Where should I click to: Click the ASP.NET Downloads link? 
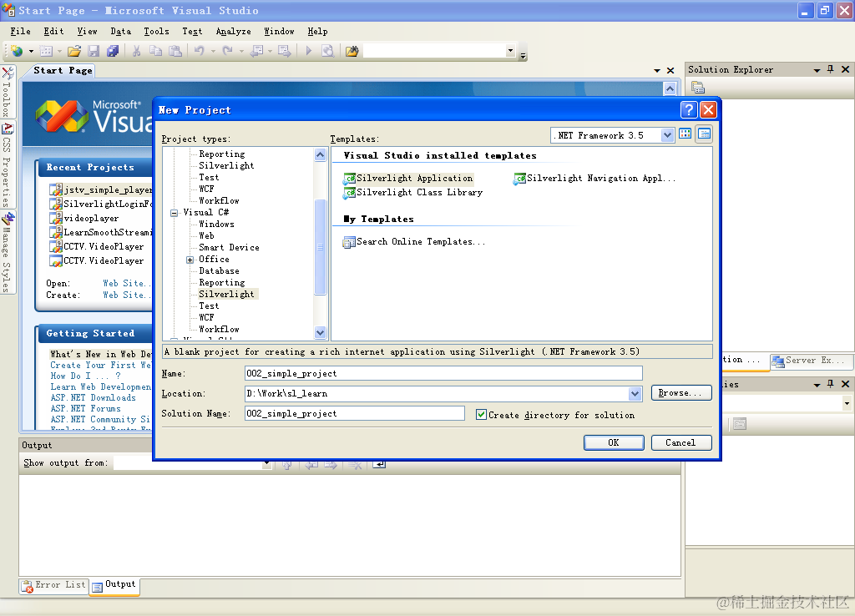(x=94, y=397)
